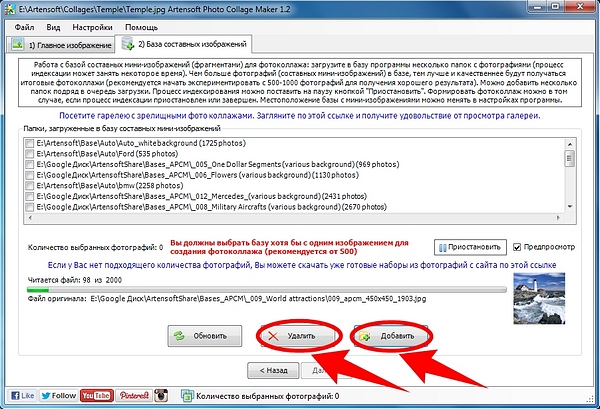Open the Файл menu
This screenshot has height=409, width=600.
click(24, 27)
